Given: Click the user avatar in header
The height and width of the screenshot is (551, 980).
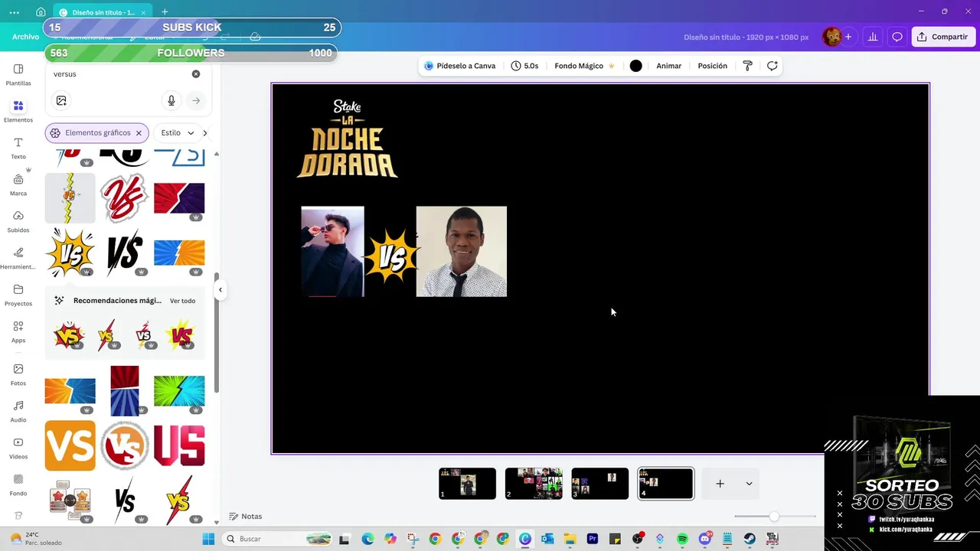Looking at the screenshot, I should point(832,37).
